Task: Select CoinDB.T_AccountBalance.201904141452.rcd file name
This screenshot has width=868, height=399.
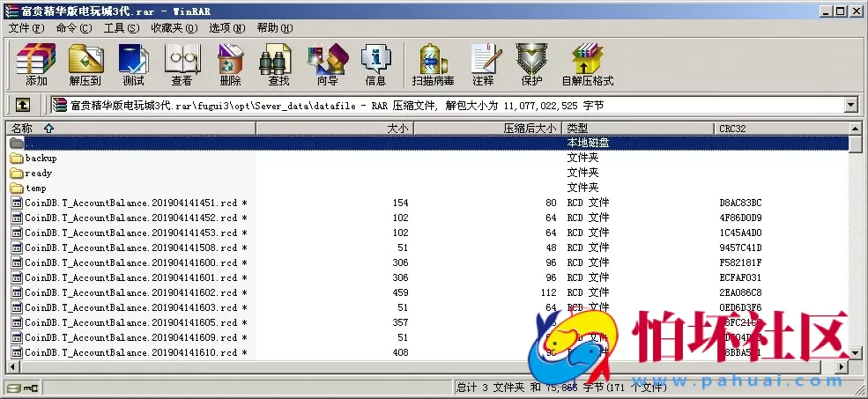Action: 131,218
